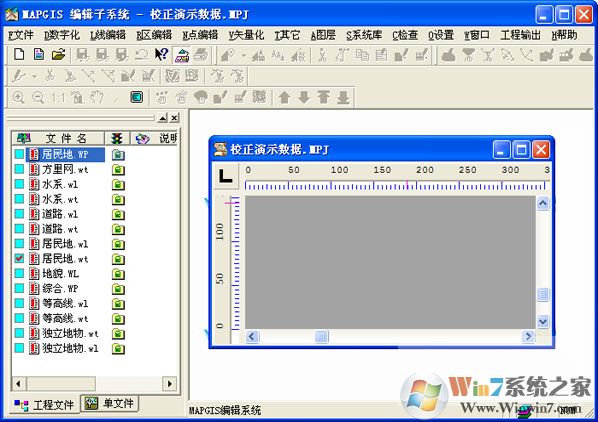This screenshot has height=422, width=598.
Task: Click the move up arrow icon
Action: (284, 98)
